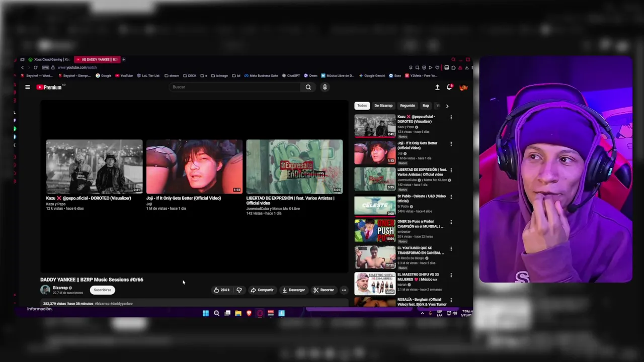Go back with browser back arrow
Image resolution: width=644 pixels, height=362 pixels.
click(x=22, y=67)
